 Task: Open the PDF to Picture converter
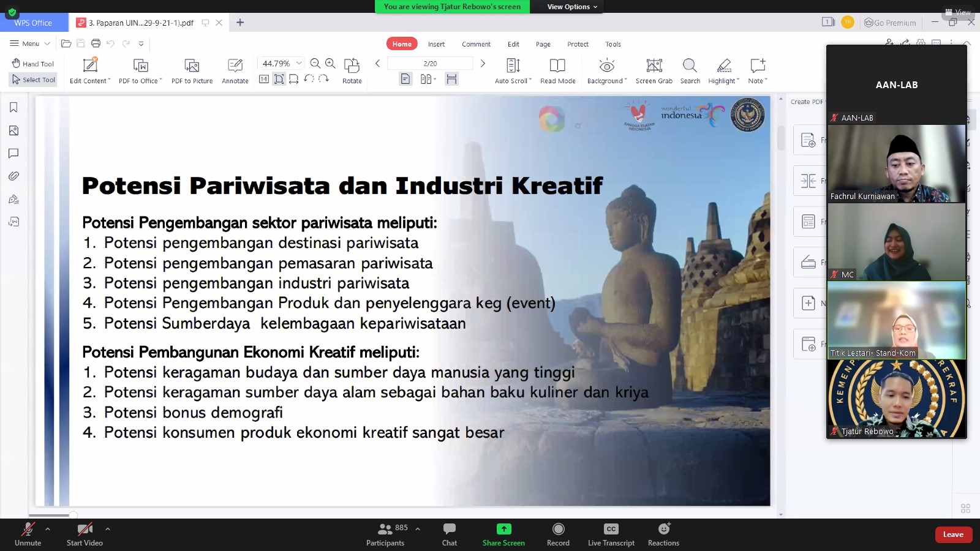(x=192, y=66)
